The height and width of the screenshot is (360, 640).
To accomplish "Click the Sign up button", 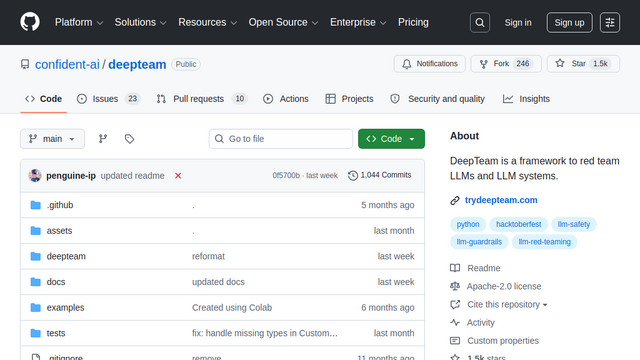I will pos(569,22).
